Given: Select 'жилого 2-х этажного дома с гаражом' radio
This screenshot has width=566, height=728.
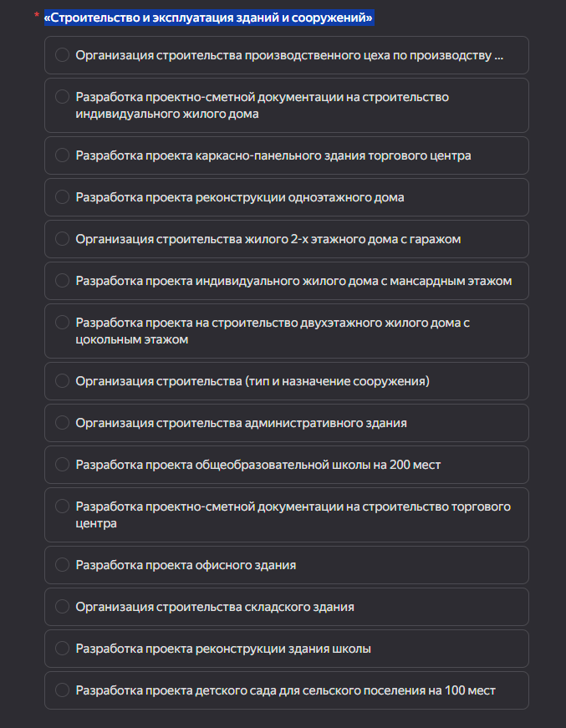Looking at the screenshot, I should pyautogui.click(x=62, y=239).
